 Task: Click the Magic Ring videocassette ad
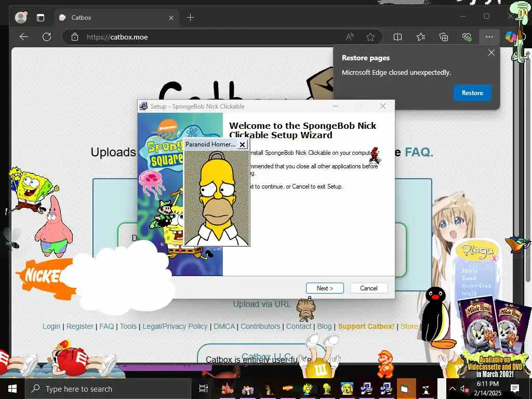pos(494,336)
